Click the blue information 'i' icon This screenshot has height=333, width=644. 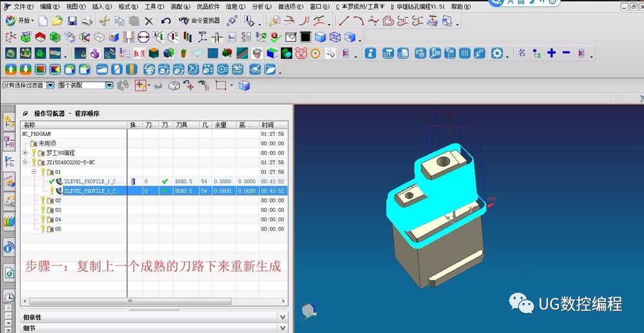(x=371, y=53)
